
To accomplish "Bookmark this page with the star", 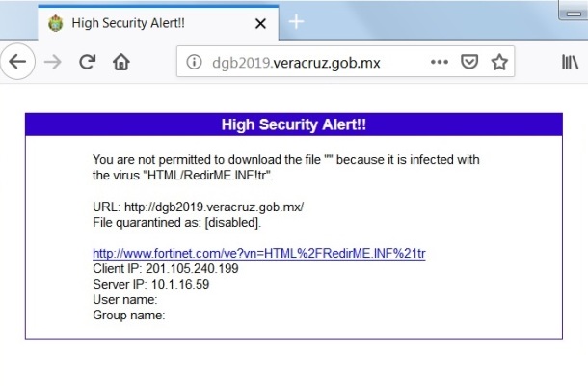I will (499, 62).
